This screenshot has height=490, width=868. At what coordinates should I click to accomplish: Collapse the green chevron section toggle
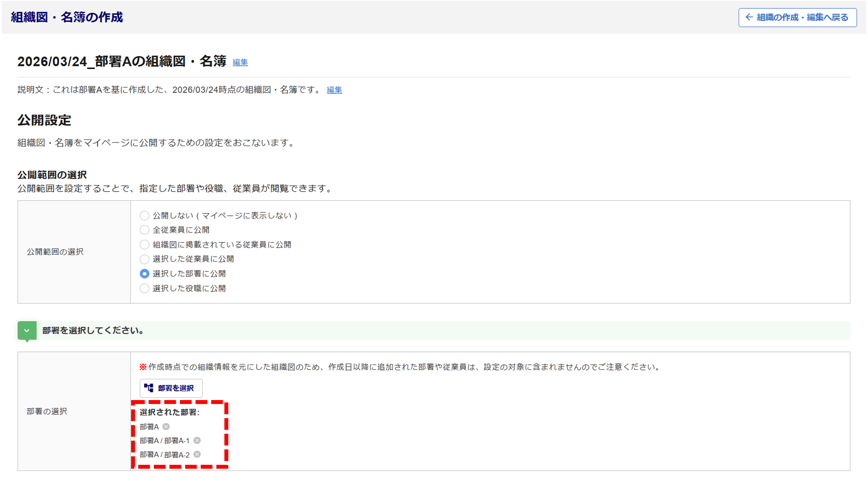click(27, 331)
